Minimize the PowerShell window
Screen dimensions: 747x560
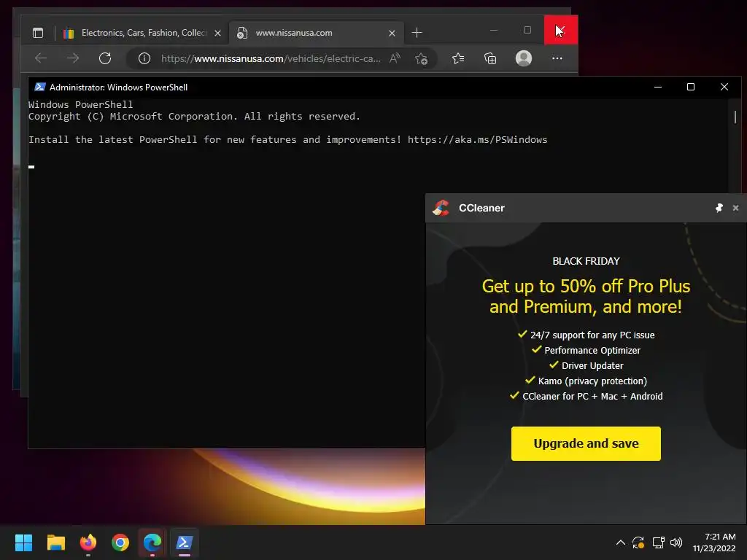coord(658,87)
